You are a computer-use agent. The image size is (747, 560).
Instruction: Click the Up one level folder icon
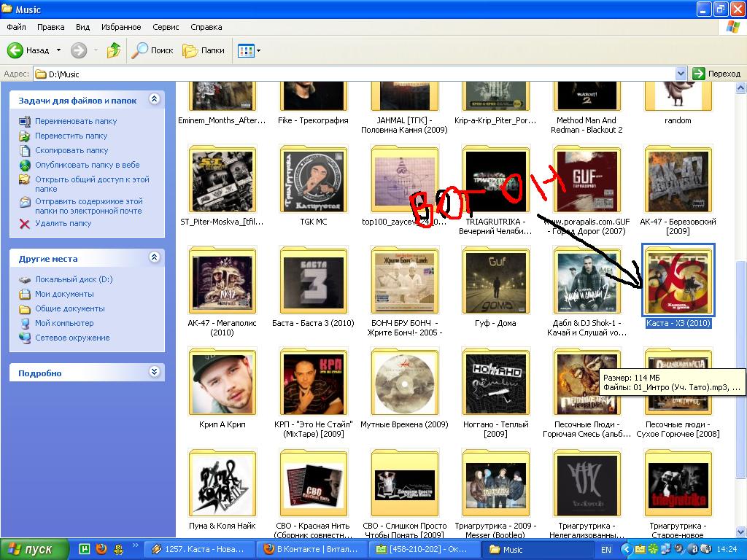tap(113, 50)
